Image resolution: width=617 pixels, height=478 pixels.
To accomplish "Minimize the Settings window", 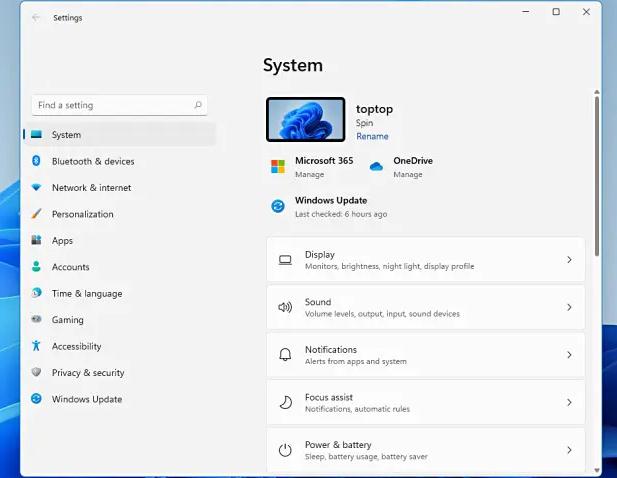I will [525, 12].
